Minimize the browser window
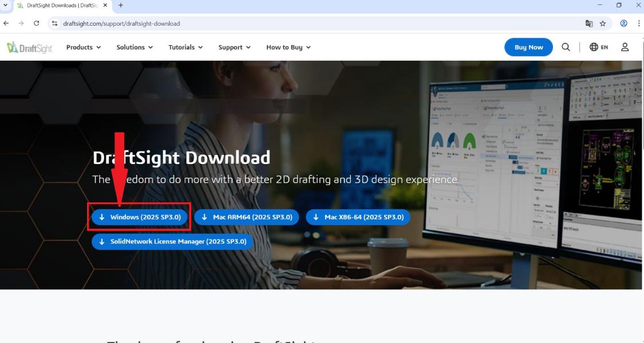Image resolution: width=644 pixels, height=343 pixels. pos(600,5)
